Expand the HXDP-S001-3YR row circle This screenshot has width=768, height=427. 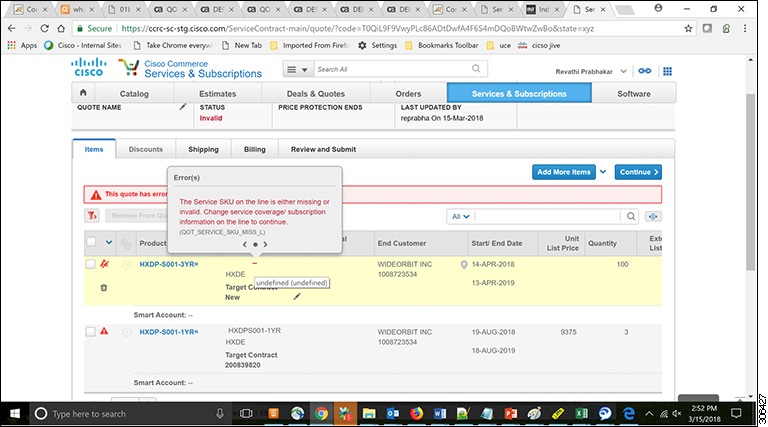click(x=127, y=264)
